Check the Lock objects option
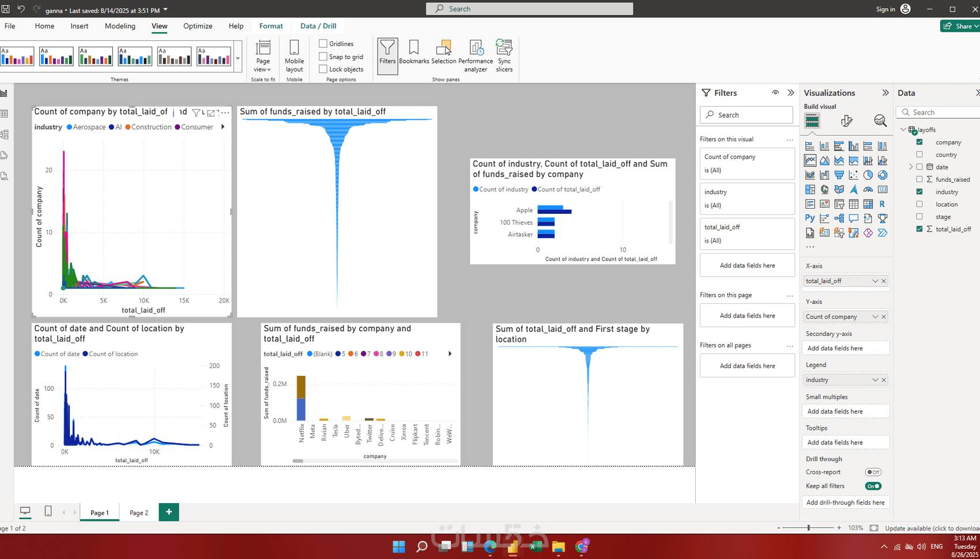The image size is (980, 559). pyautogui.click(x=323, y=69)
